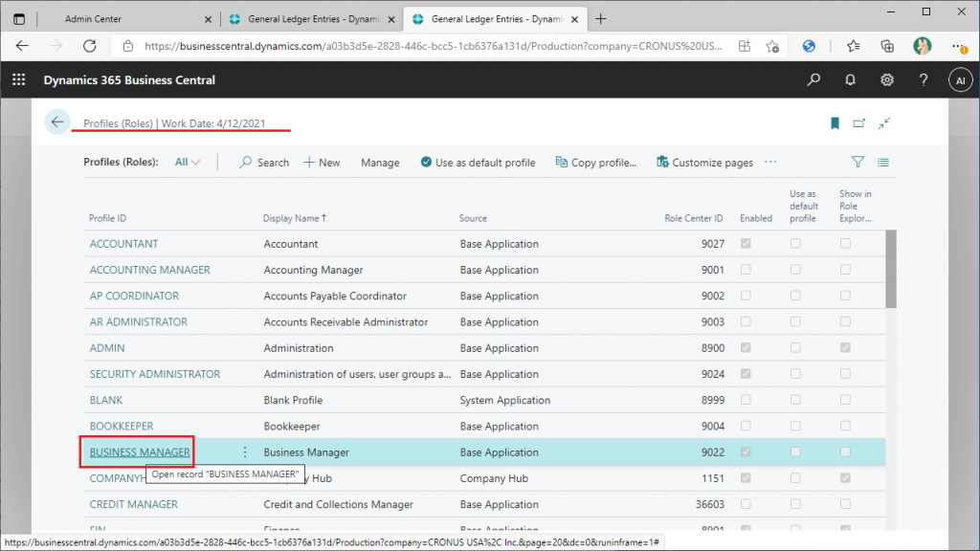
Task: Click Customize pages action
Action: point(705,163)
